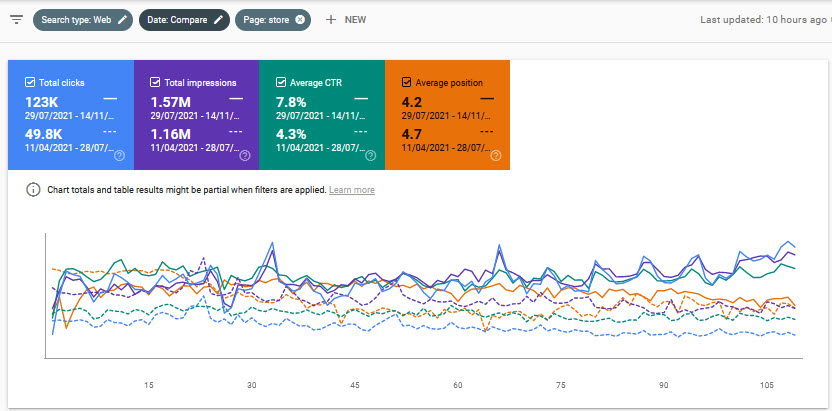Remove the Page: store filter

click(x=300, y=20)
